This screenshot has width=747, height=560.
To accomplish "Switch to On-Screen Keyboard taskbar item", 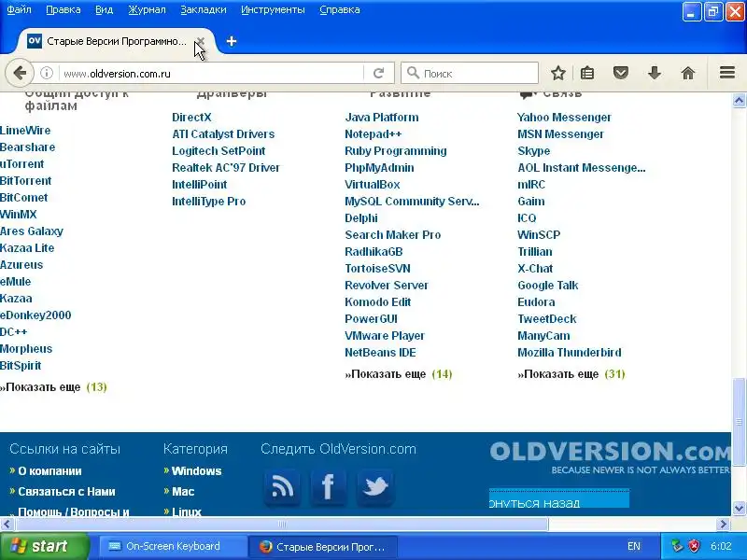I will coord(173,546).
